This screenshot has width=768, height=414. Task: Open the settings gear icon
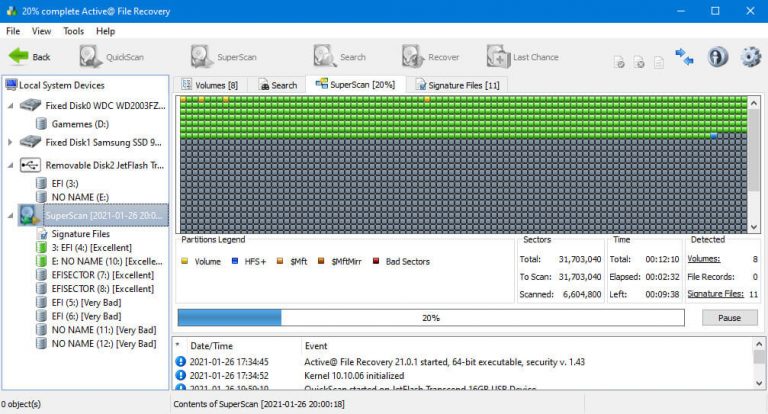pos(750,57)
